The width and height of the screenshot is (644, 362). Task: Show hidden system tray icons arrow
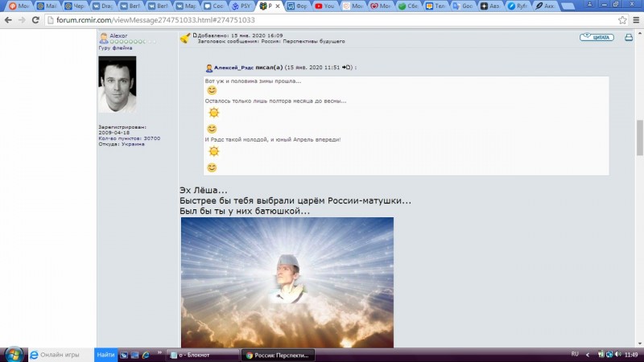pyautogui.click(x=586, y=354)
